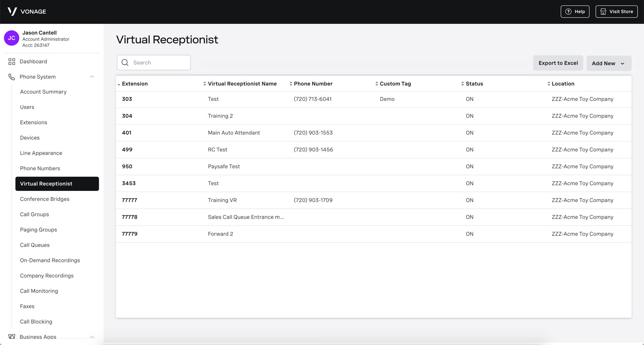This screenshot has width=644, height=345.
Task: Click the Business Apps icon
Action: pos(12,337)
